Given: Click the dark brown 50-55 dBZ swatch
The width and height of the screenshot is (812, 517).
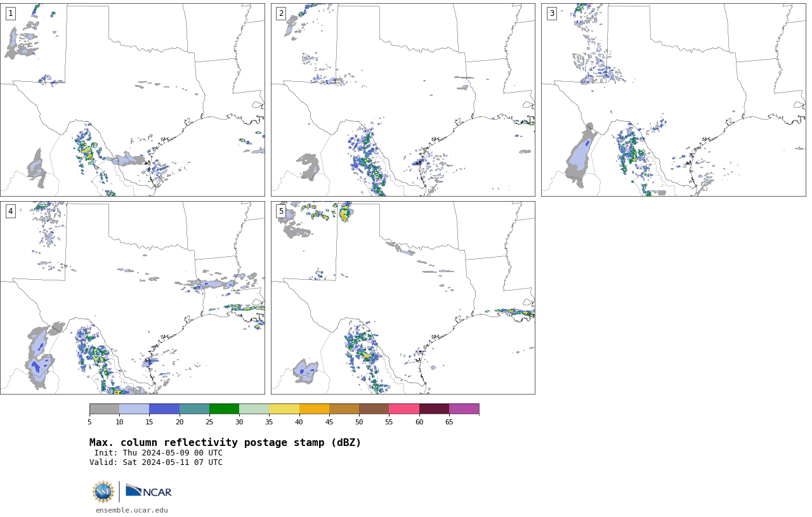Looking at the screenshot, I should (x=374, y=409).
